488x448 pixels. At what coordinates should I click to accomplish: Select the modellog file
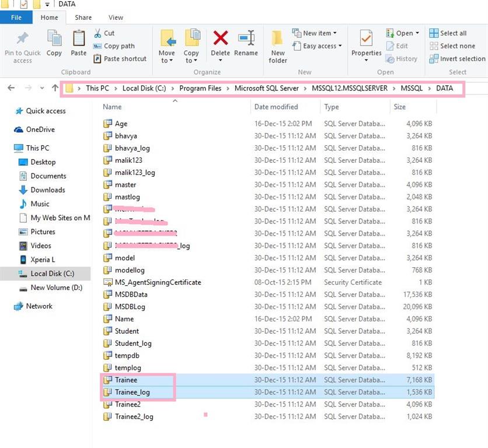pos(130,270)
